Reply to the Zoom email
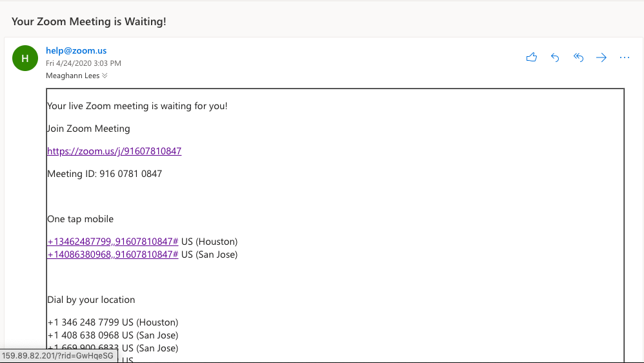The image size is (644, 363). coord(555,57)
